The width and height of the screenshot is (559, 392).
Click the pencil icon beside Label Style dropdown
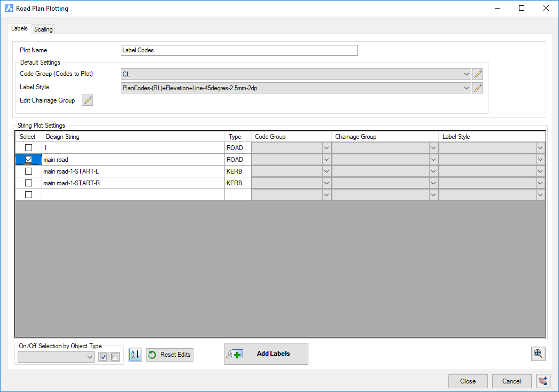[x=478, y=88]
